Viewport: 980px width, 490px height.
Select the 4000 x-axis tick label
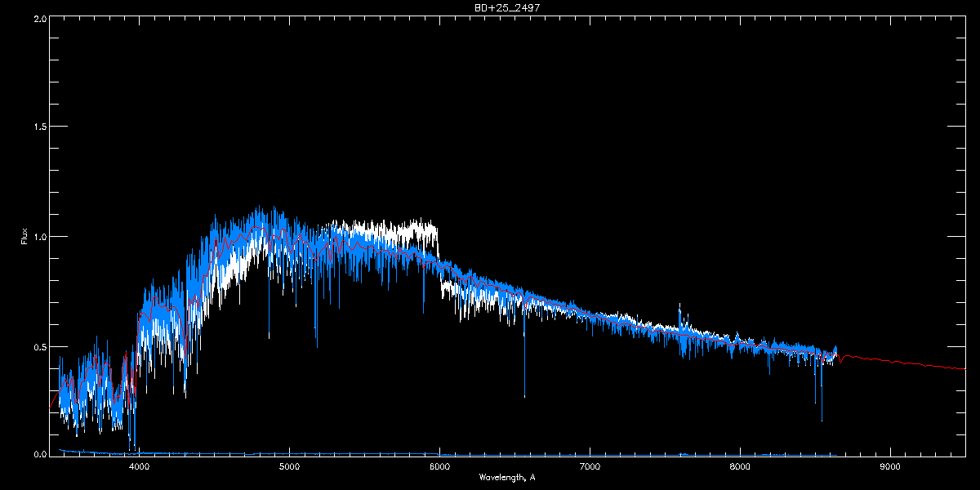[x=140, y=467]
